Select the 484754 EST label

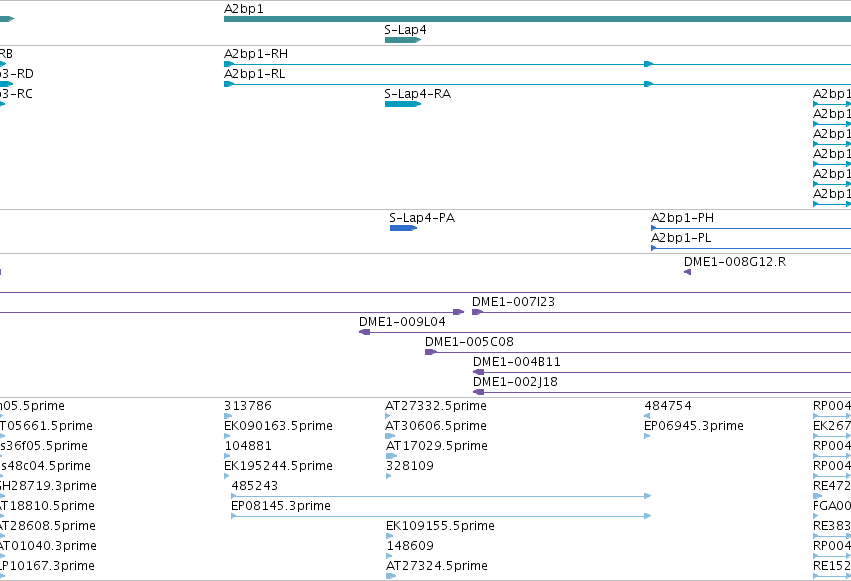[668, 406]
